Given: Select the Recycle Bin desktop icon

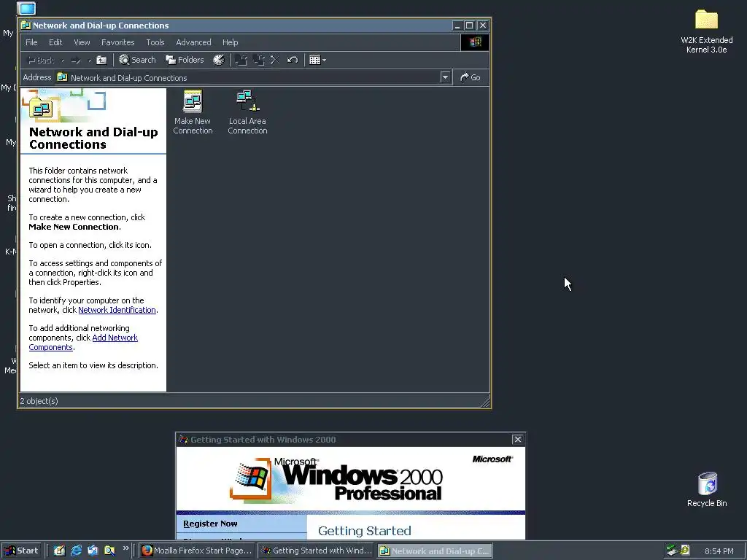Looking at the screenshot, I should click(x=707, y=489).
